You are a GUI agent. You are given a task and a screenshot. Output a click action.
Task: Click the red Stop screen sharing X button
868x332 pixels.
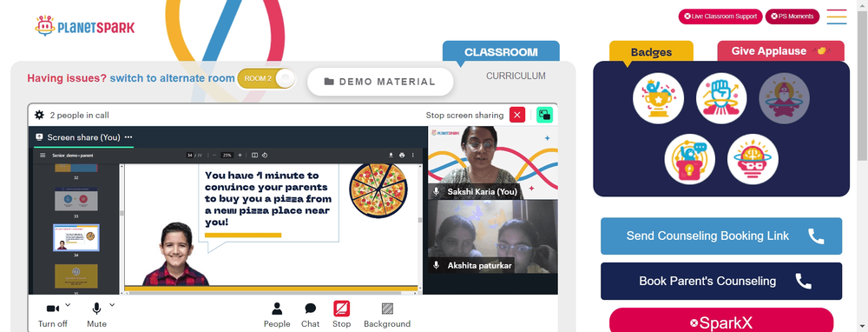click(x=517, y=115)
